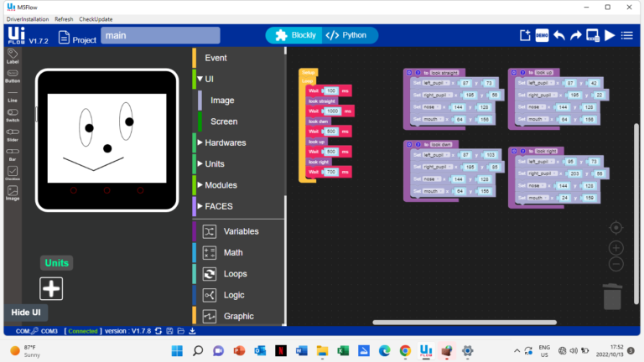Image resolution: width=644 pixels, height=362 pixels.
Task: Click the CheckUpdate menu item
Action: [x=96, y=18]
